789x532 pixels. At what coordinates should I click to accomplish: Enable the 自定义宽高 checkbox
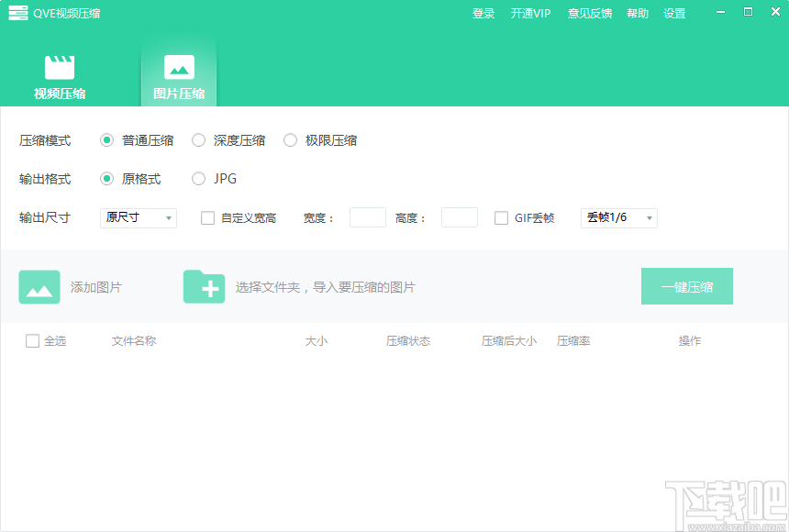coord(206,217)
